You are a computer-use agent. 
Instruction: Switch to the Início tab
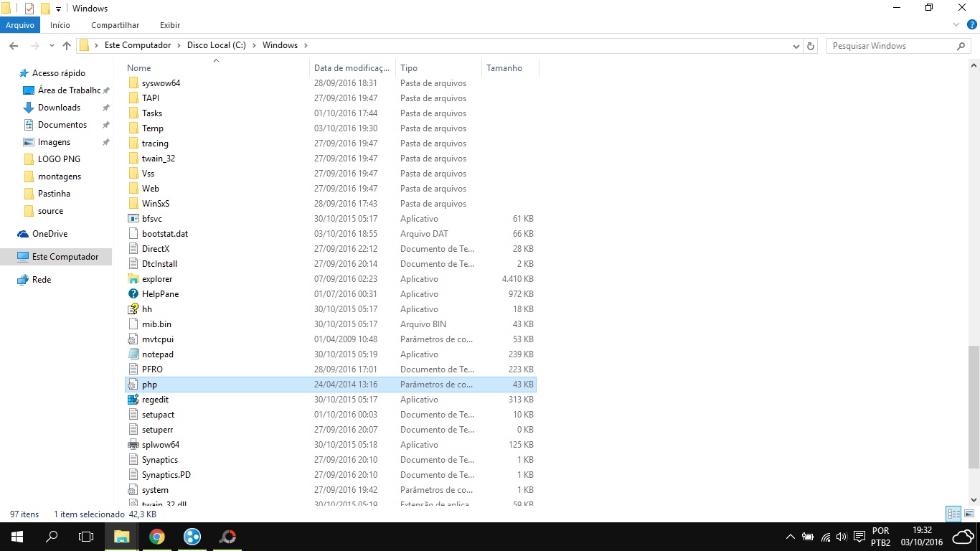(x=60, y=25)
